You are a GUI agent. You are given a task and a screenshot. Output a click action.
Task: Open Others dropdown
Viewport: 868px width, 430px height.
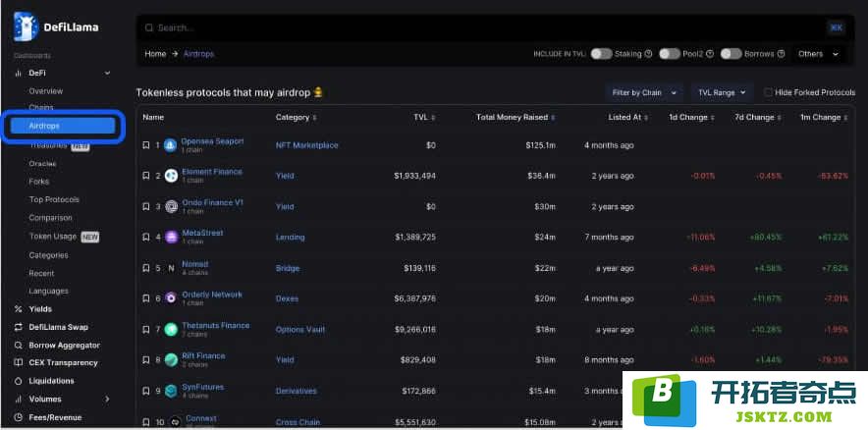point(818,54)
